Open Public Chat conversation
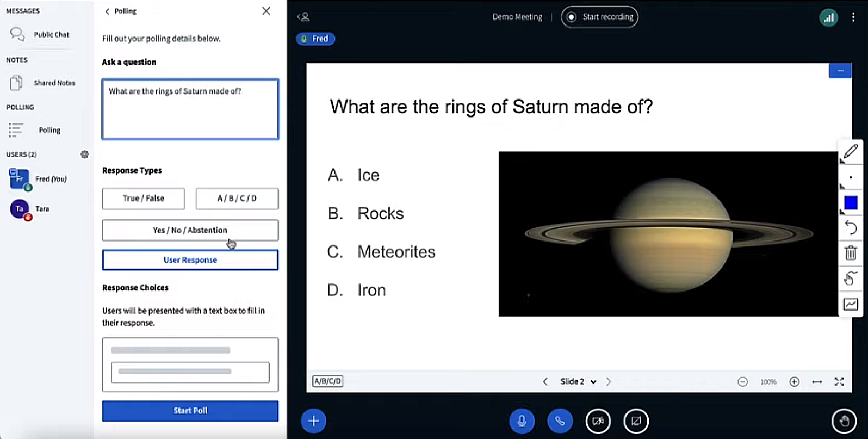Screen dimensions: 868x439 pyautogui.click(x=41, y=34)
